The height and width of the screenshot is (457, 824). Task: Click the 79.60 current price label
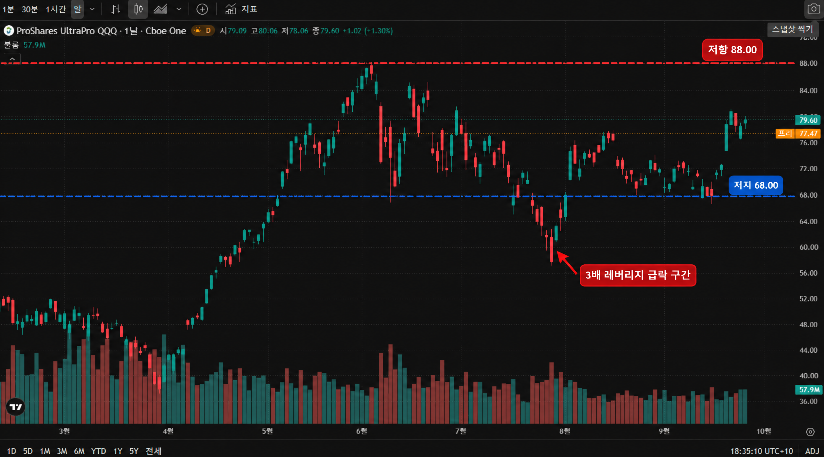(808, 120)
